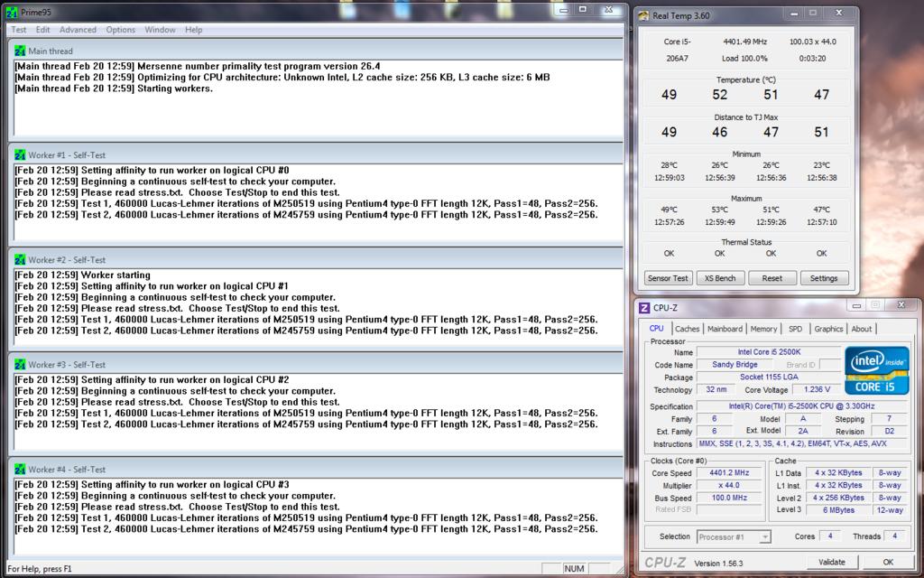Open the Help menu in Prime95

point(193,30)
